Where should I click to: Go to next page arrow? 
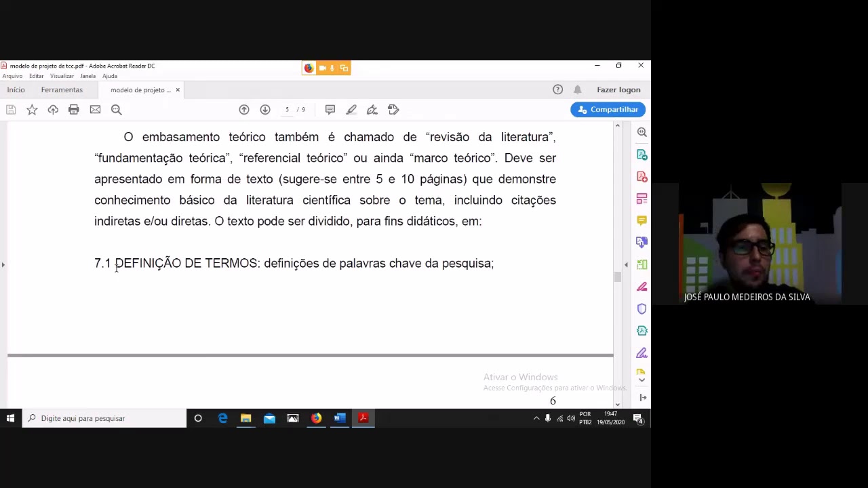(x=265, y=110)
